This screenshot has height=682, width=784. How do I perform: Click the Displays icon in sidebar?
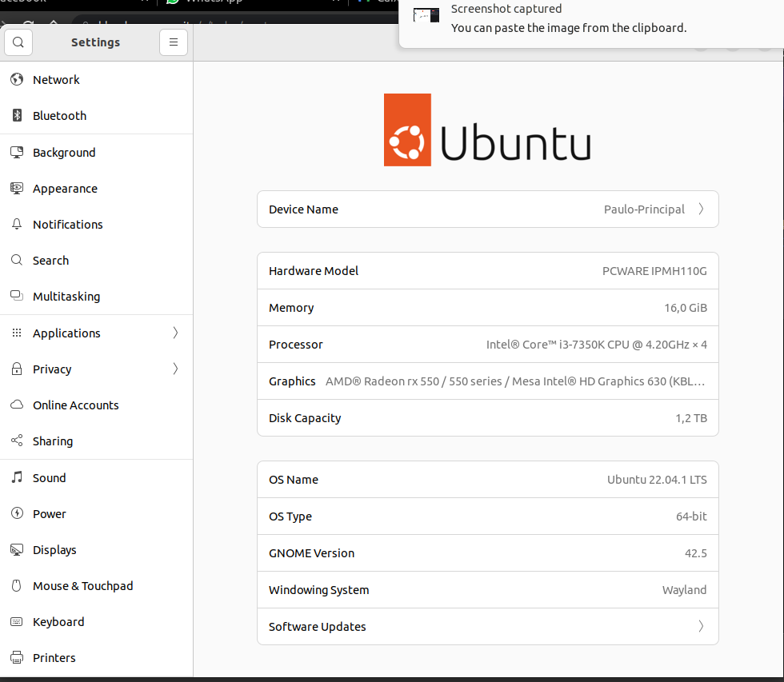[x=17, y=549]
